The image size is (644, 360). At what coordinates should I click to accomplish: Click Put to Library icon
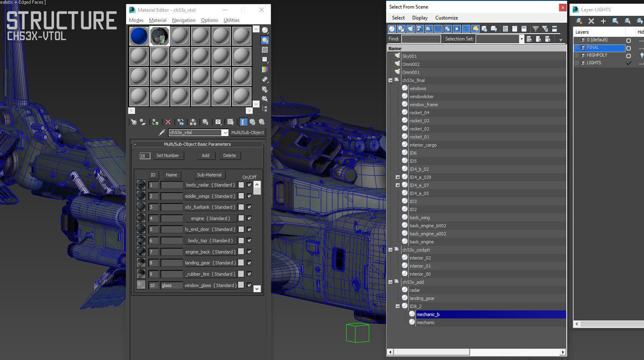click(x=205, y=122)
